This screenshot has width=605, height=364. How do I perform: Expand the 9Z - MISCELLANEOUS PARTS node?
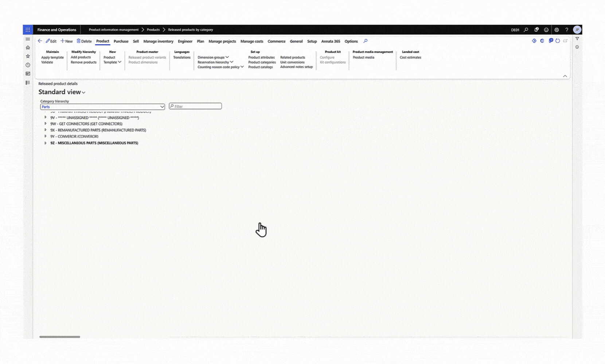46,143
